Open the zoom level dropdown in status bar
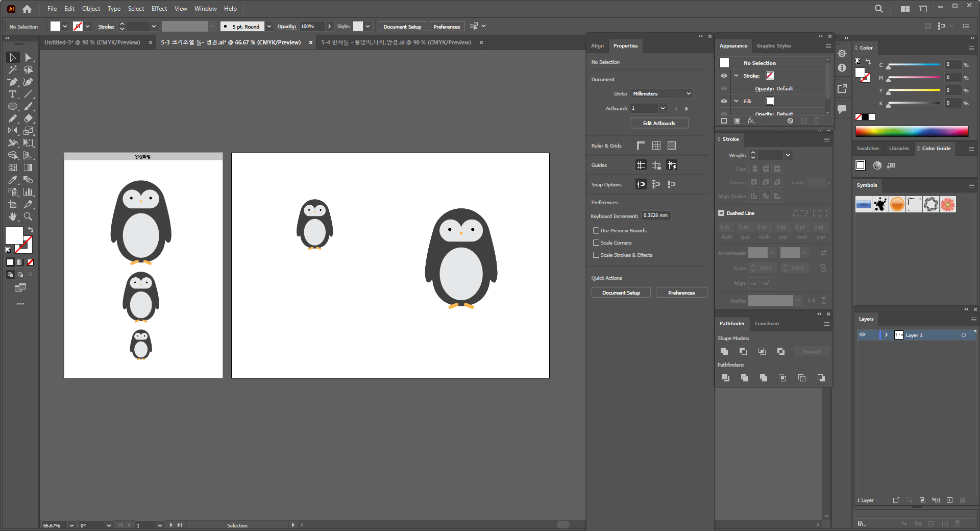This screenshot has height=531, width=980. pyautogui.click(x=71, y=525)
